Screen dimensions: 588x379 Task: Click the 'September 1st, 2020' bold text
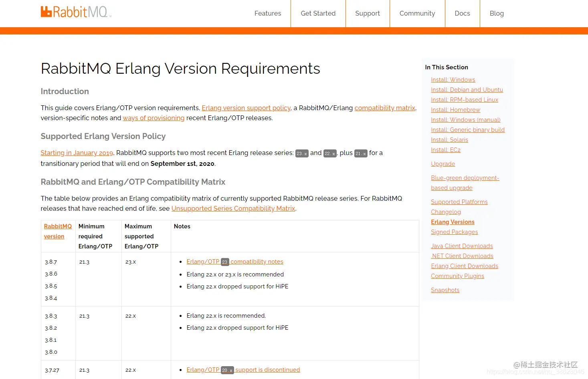tap(182, 163)
